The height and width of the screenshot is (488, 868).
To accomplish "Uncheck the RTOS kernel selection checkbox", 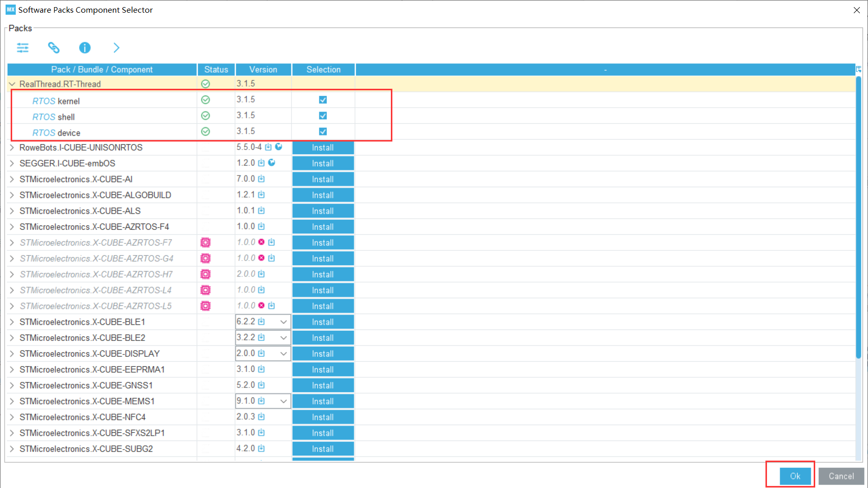I will pyautogui.click(x=323, y=99).
